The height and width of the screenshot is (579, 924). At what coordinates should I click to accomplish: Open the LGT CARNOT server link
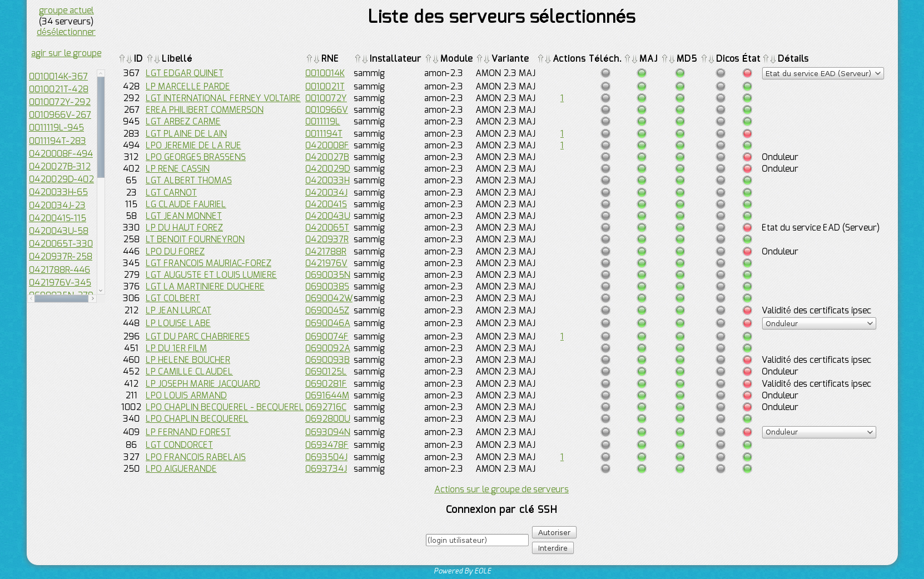click(171, 193)
